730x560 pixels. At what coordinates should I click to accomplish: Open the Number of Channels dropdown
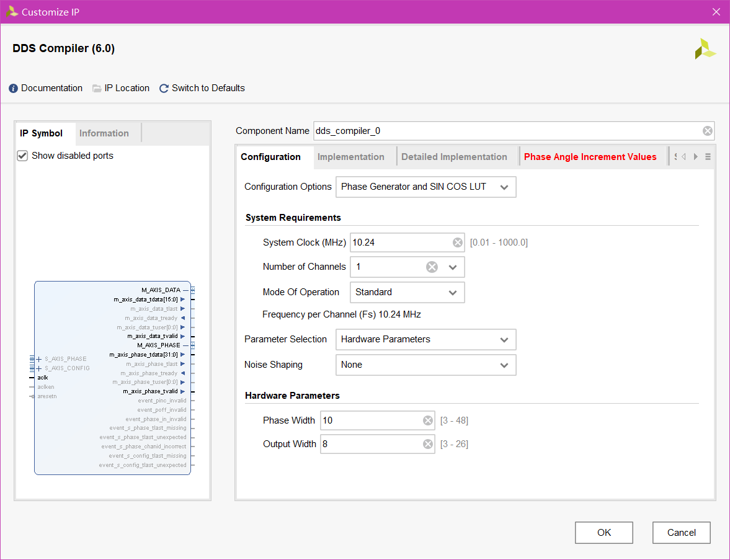(x=453, y=267)
